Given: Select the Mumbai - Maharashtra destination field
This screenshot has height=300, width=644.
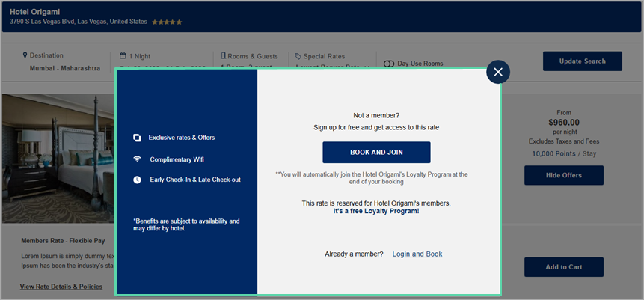Looking at the screenshot, I should [65, 68].
